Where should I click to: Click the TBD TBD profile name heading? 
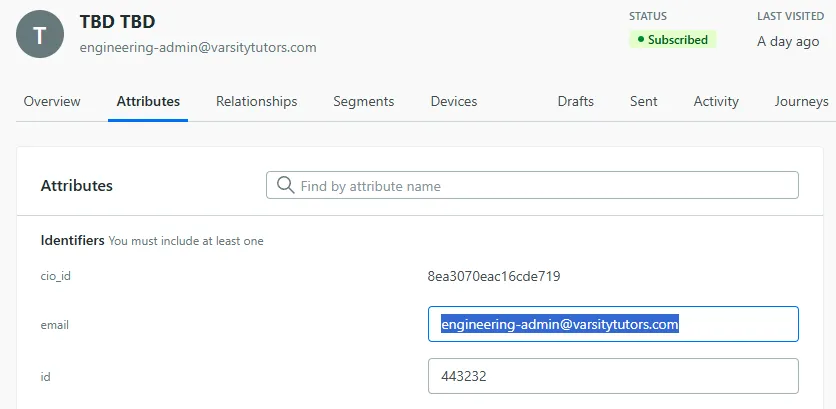117,21
